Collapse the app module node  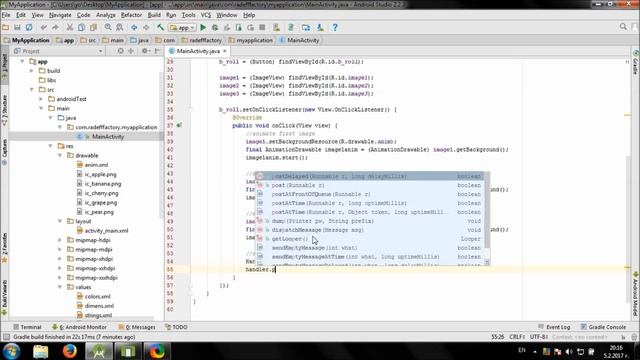tap(22, 61)
